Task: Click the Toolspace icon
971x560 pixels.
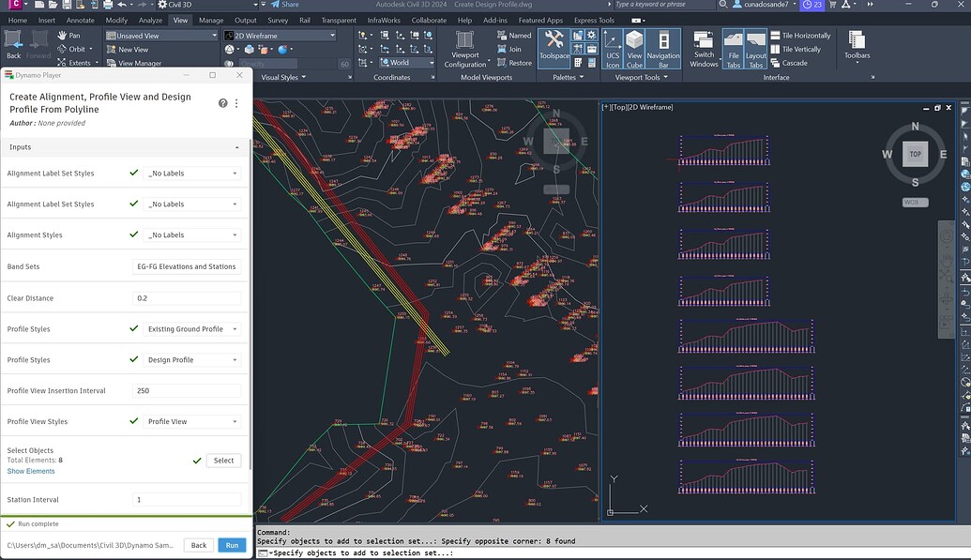Action: pos(553,45)
